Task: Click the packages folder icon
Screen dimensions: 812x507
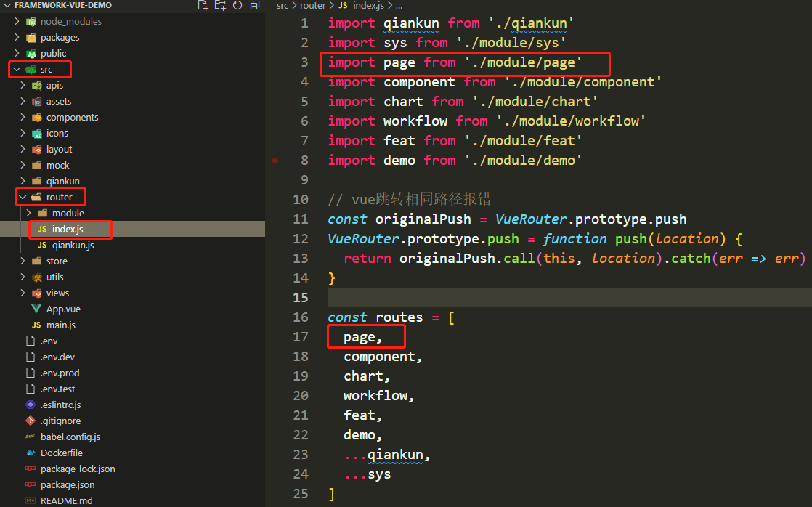Action: click(x=31, y=38)
